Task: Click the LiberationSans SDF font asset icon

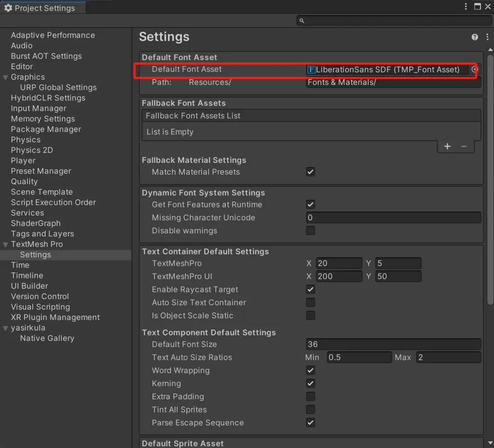Action: 311,69
